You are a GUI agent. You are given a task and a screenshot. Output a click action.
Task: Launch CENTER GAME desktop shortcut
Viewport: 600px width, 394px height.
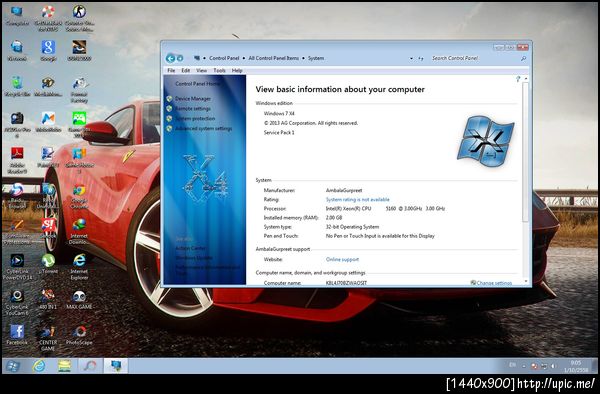pos(48,338)
